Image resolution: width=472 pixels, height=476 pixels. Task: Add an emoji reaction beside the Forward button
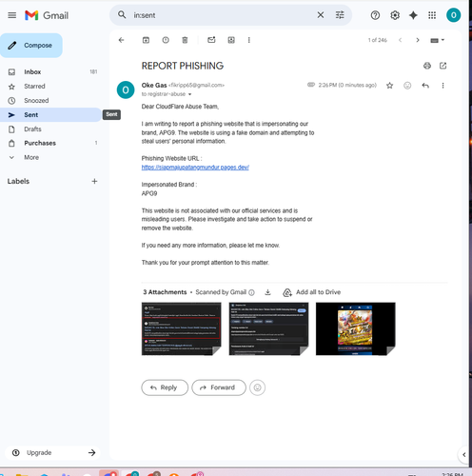pos(257,387)
